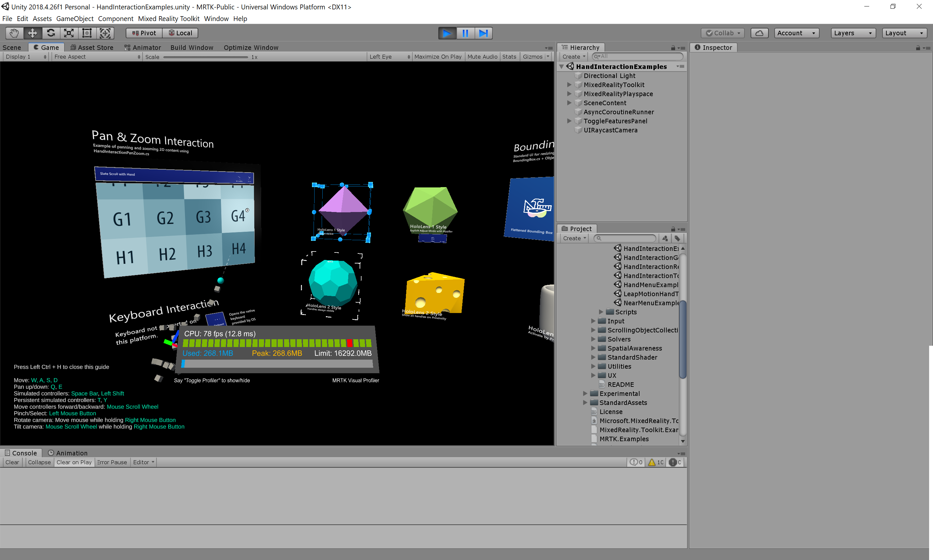Open the Free Aspect dropdown
Screen dimensions: 933x560
[x=97, y=57]
